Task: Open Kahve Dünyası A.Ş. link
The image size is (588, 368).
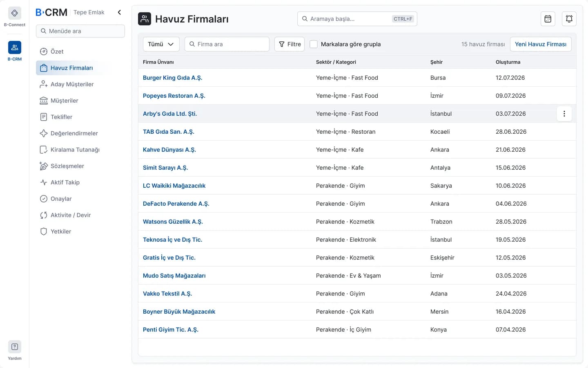Action: (x=169, y=150)
